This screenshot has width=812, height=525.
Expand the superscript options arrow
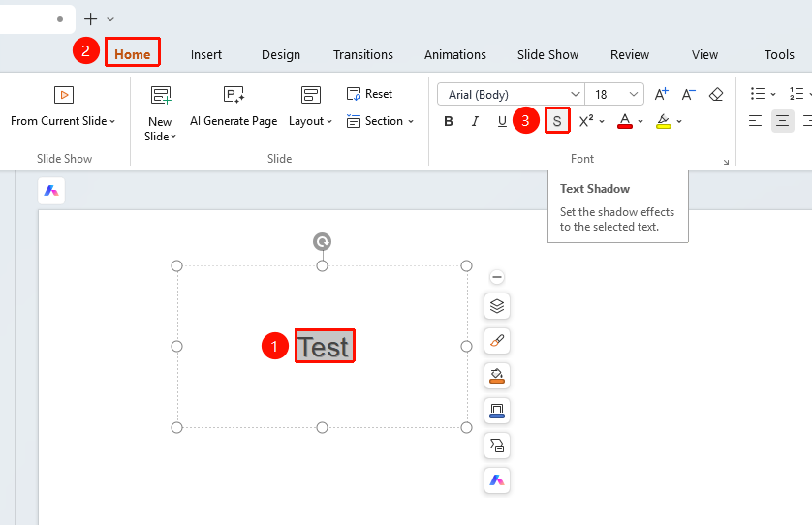coord(602,121)
